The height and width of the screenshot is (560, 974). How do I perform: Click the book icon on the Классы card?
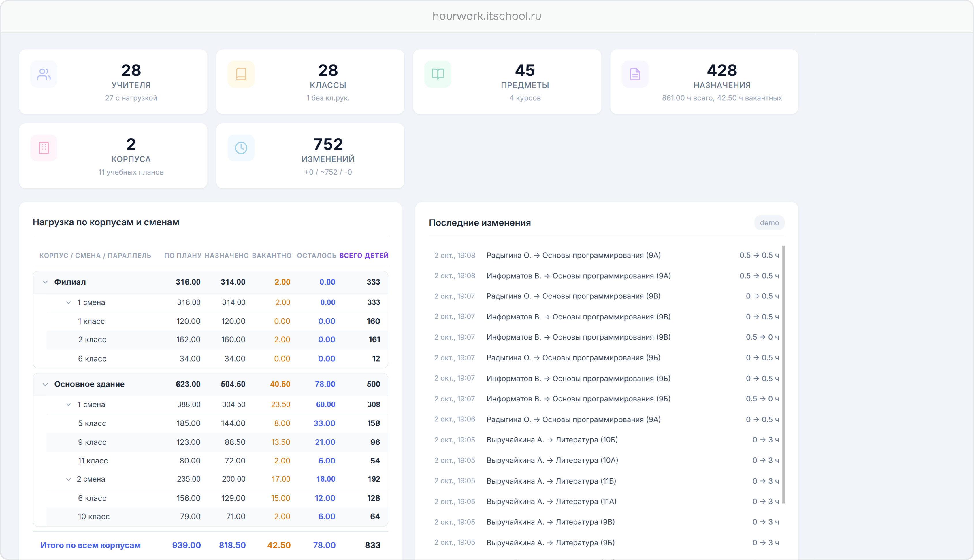pos(241,74)
